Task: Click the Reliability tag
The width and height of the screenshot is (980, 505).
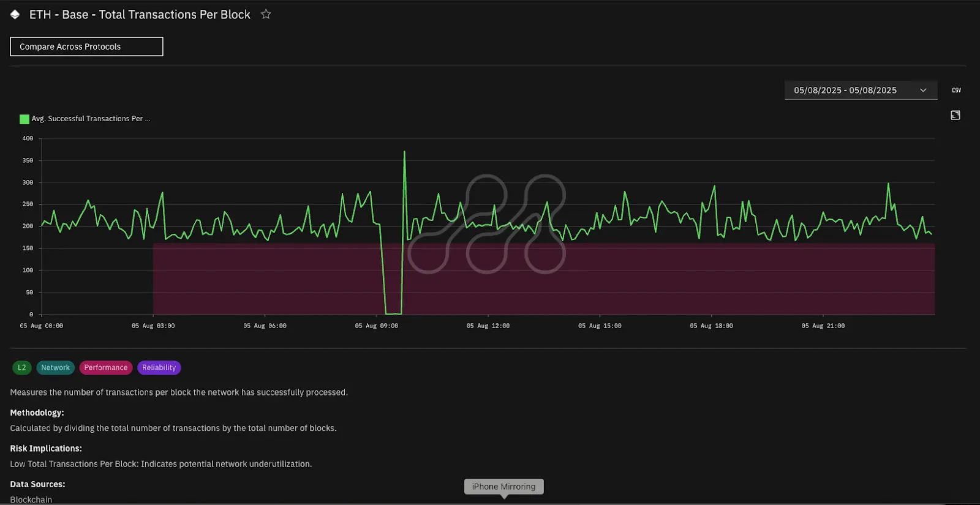Action: click(159, 368)
